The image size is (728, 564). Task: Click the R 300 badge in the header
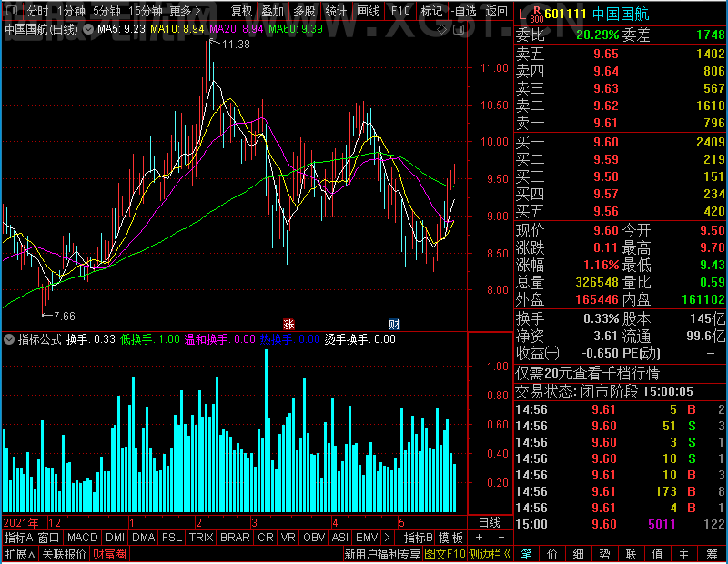click(x=537, y=15)
